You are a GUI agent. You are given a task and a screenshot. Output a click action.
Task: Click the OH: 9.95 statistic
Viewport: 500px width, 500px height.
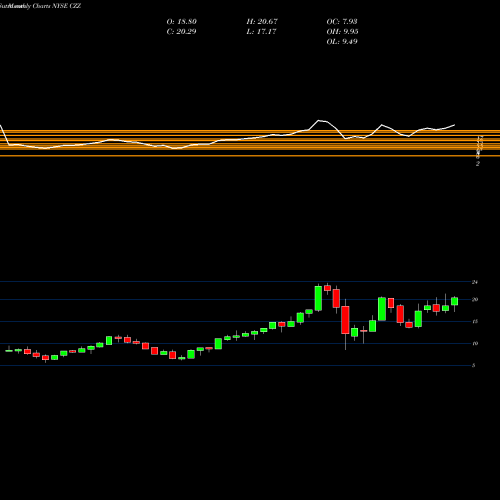point(343,32)
